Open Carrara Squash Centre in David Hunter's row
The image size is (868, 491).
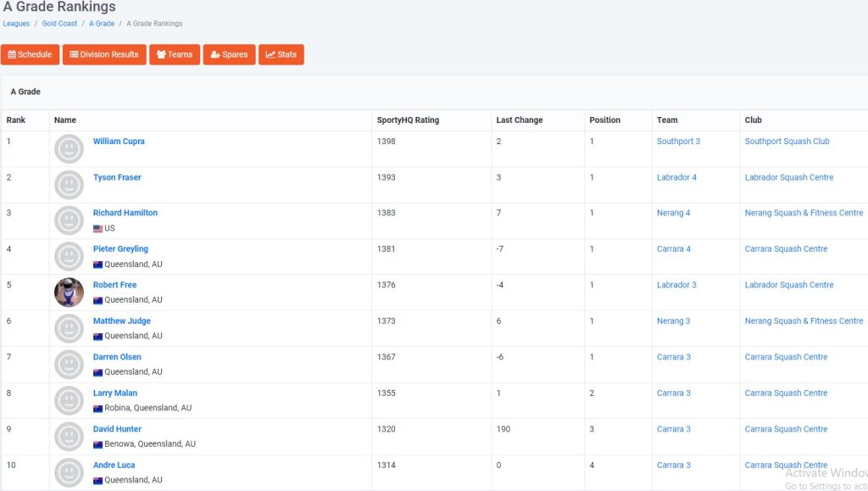(786, 429)
